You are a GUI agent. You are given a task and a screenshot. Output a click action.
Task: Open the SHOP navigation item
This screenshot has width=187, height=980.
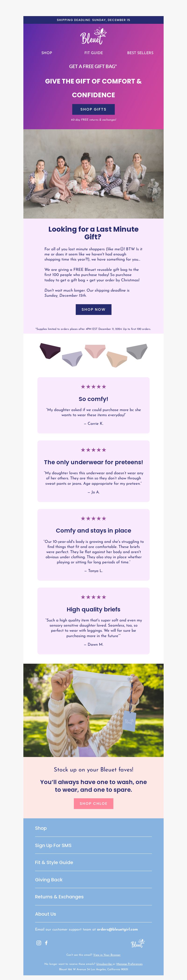[x=47, y=53]
